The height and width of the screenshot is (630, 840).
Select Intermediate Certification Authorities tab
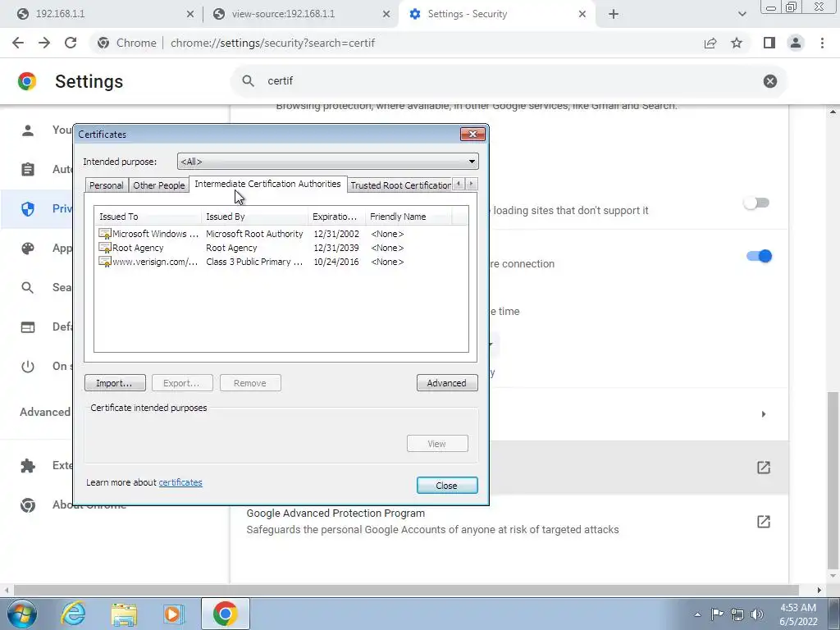268,184
